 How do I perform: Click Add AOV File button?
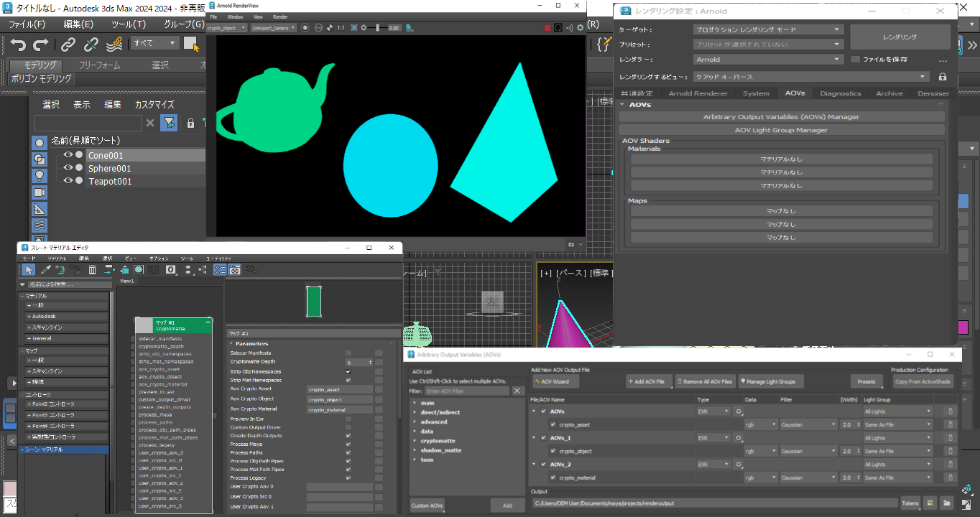click(x=650, y=381)
